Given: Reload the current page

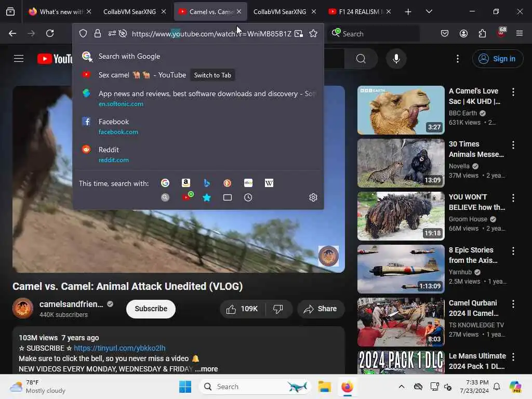Looking at the screenshot, I should pos(50,33).
